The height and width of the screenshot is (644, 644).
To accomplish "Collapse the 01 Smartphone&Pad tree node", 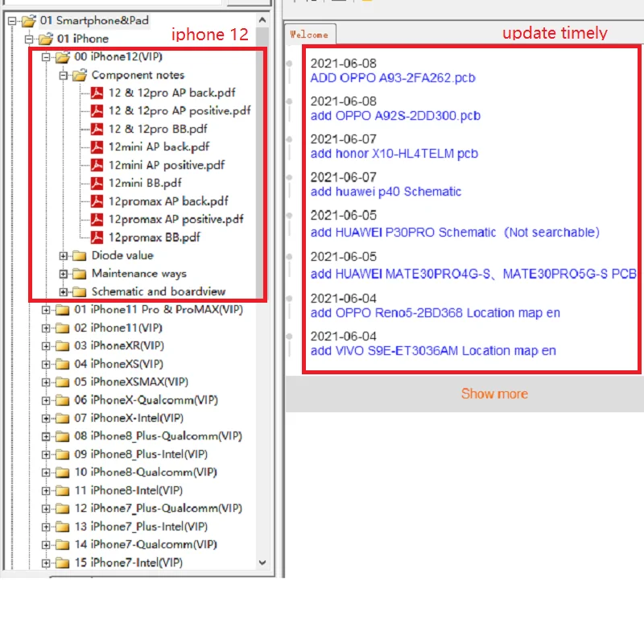I will point(12,21).
